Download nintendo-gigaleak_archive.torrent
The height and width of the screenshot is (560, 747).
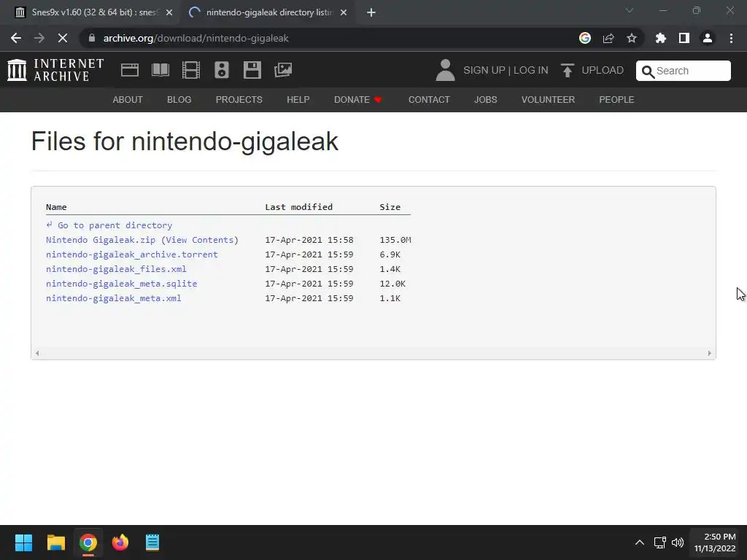132,254
